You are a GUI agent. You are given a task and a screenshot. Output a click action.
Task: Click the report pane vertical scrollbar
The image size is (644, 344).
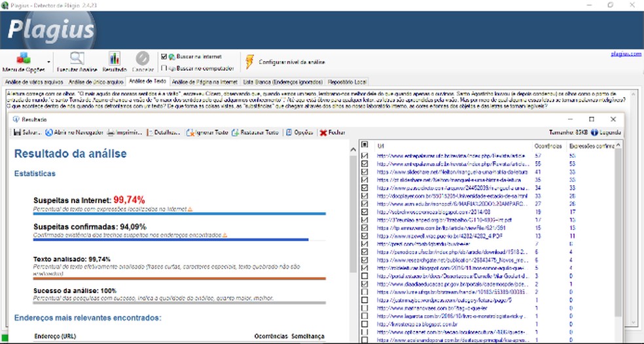tap(353, 214)
